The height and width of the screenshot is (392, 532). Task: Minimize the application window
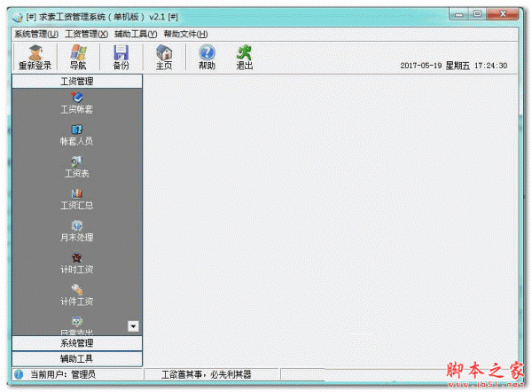coord(459,14)
